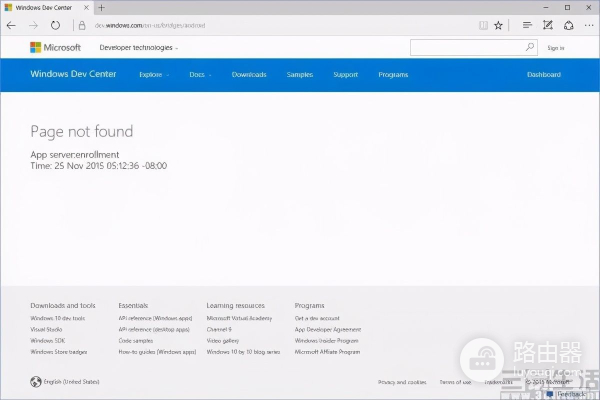600x400 pixels.
Task: Open Video gallery link
Action: (x=223, y=341)
